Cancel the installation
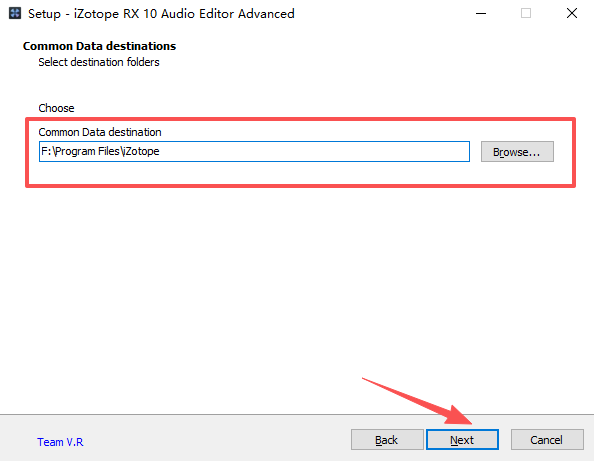Image resolution: width=594 pixels, height=461 pixels. [x=547, y=440]
